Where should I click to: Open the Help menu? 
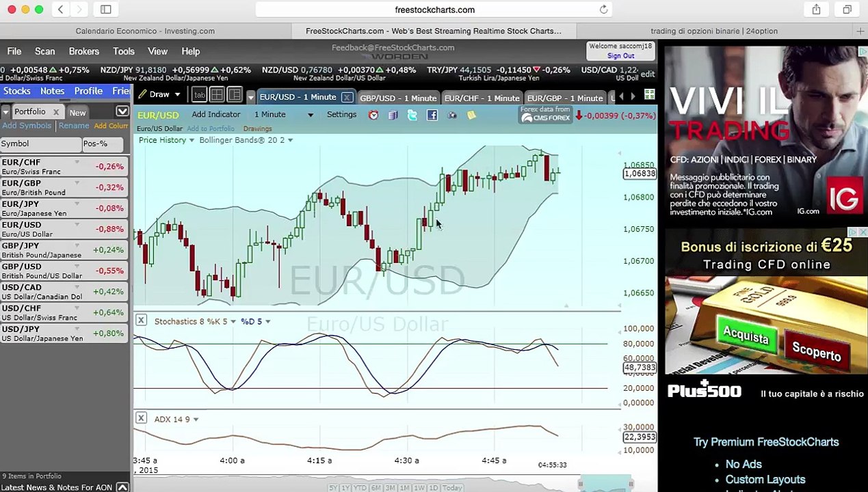click(x=190, y=51)
